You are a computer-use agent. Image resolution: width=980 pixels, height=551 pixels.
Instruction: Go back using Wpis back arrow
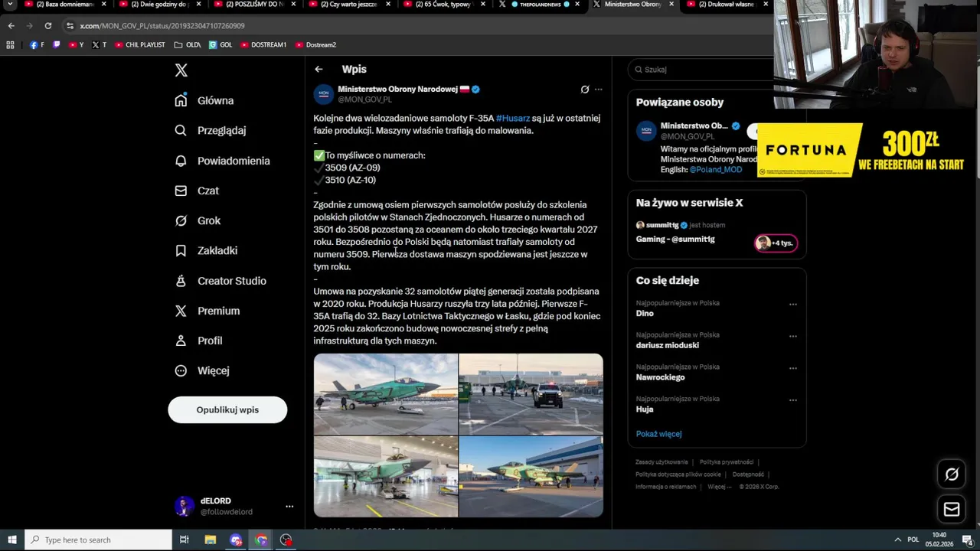[x=318, y=69]
